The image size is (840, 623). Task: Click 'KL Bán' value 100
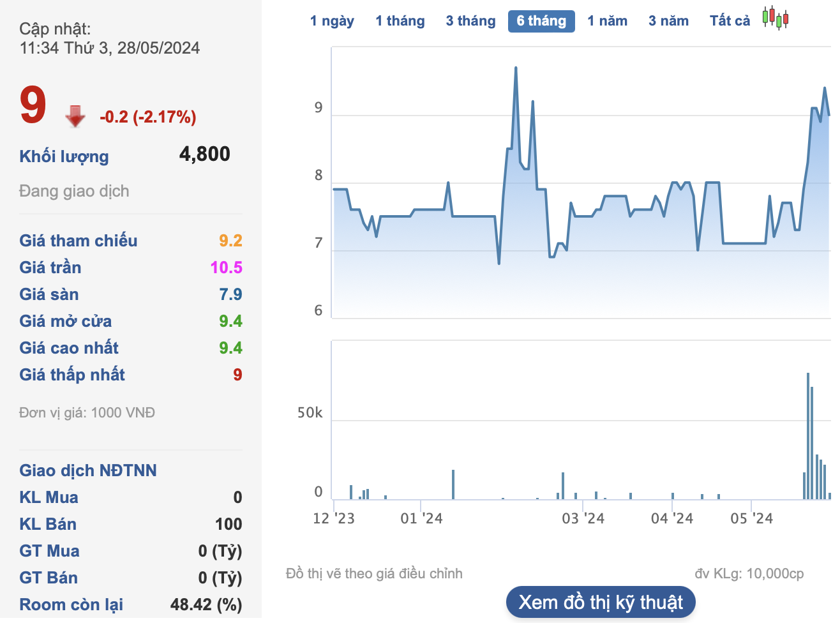(x=229, y=524)
